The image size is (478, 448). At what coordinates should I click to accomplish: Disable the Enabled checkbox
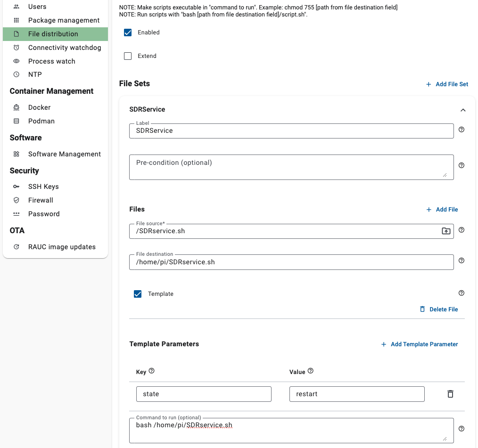point(127,33)
